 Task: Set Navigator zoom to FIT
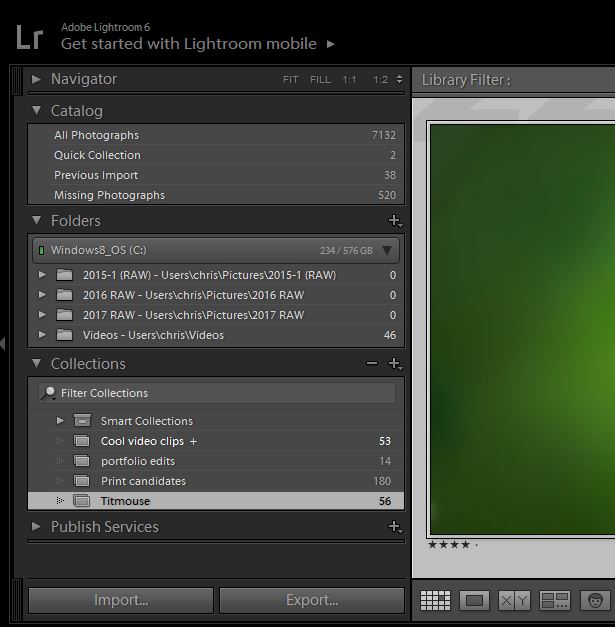[x=290, y=79]
